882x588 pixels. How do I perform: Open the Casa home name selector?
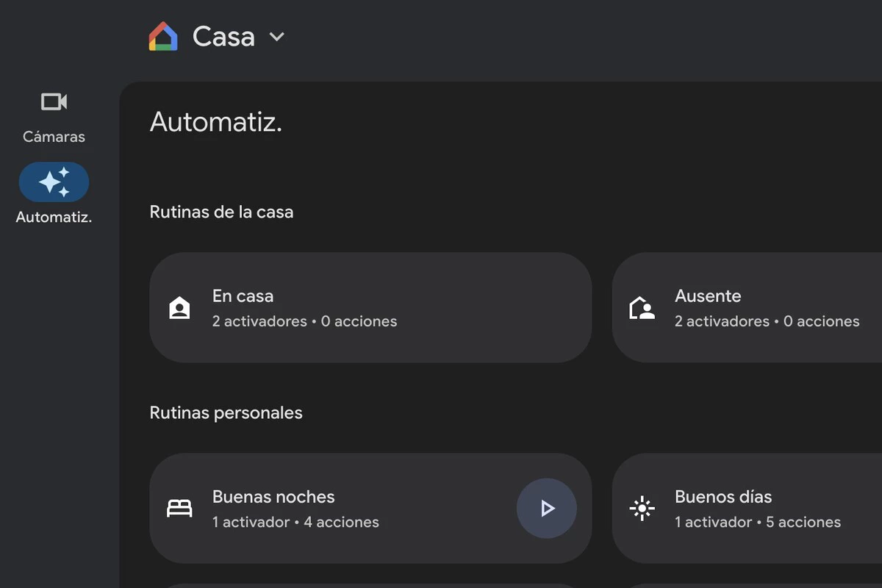coord(223,37)
